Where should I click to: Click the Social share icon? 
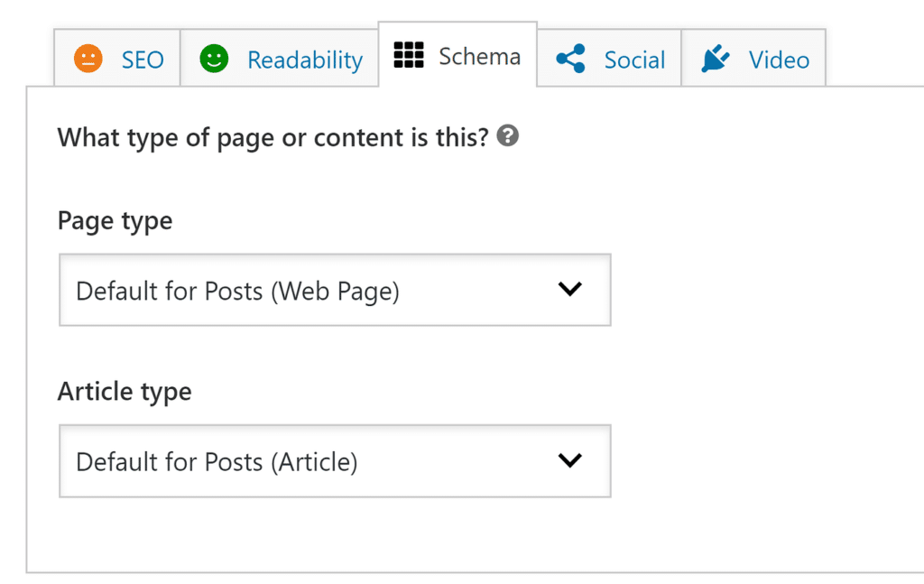[x=568, y=58]
